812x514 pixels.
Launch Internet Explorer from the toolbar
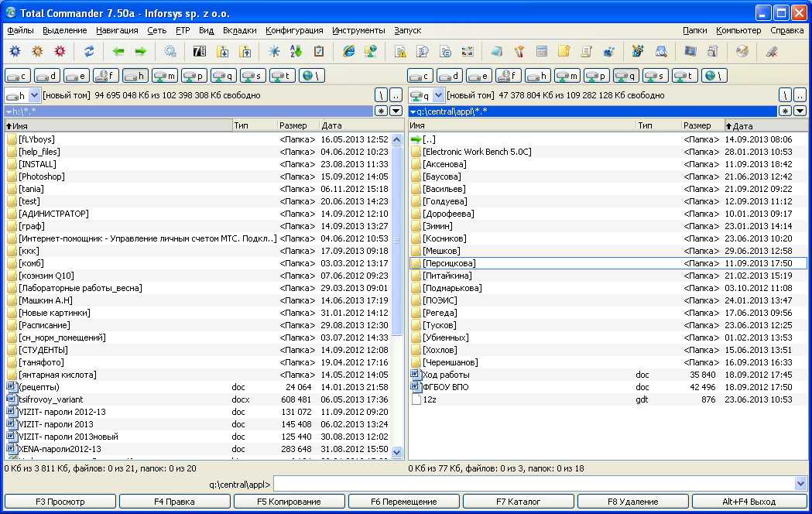coord(348,51)
